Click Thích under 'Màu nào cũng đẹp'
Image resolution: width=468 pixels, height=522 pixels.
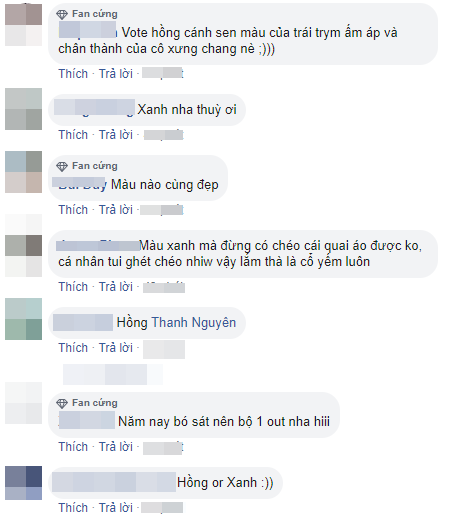point(73,210)
